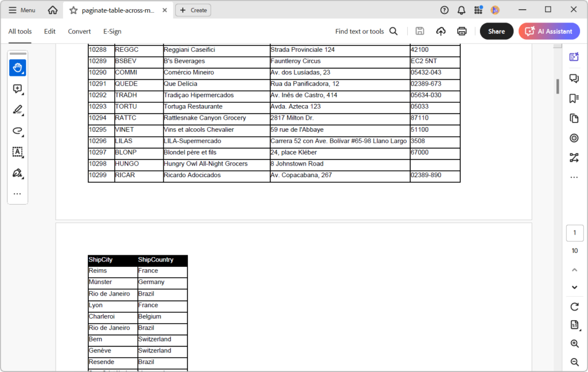Launch the AI Assistant
Viewport: 588px width, 372px height.
[548, 31]
